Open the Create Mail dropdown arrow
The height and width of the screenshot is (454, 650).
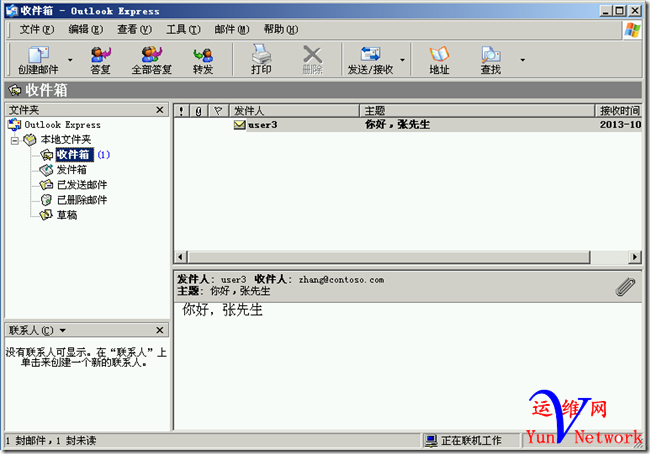coord(70,60)
